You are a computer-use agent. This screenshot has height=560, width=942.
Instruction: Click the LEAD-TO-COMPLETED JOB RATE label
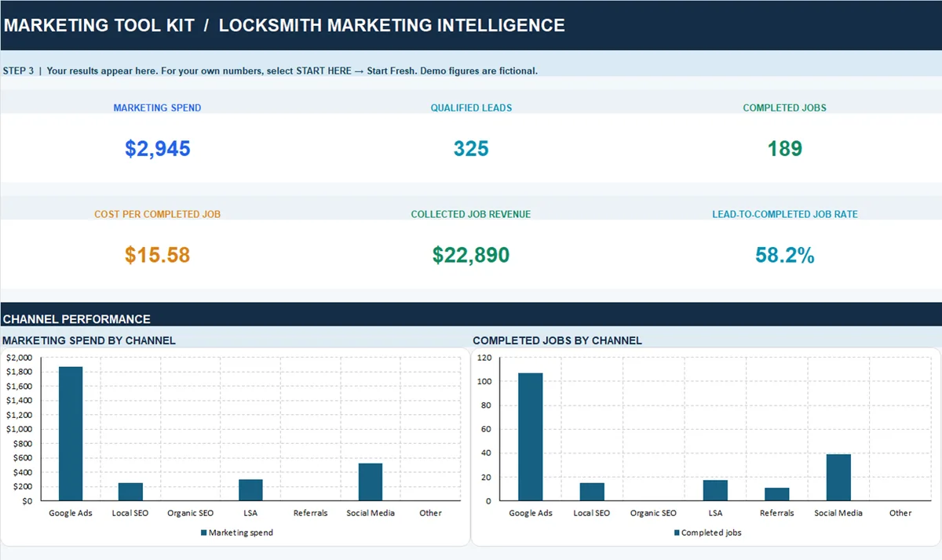click(x=785, y=214)
